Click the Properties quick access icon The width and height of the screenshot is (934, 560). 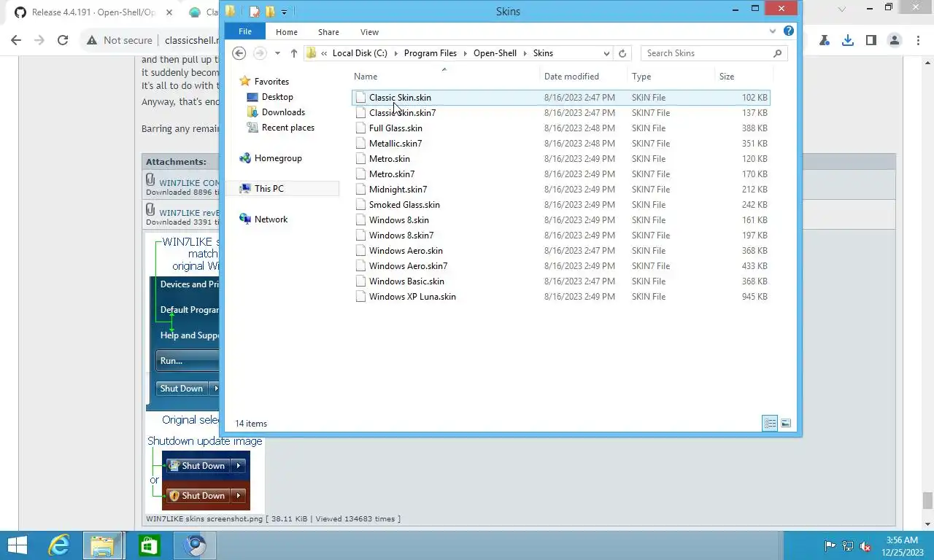pos(255,11)
